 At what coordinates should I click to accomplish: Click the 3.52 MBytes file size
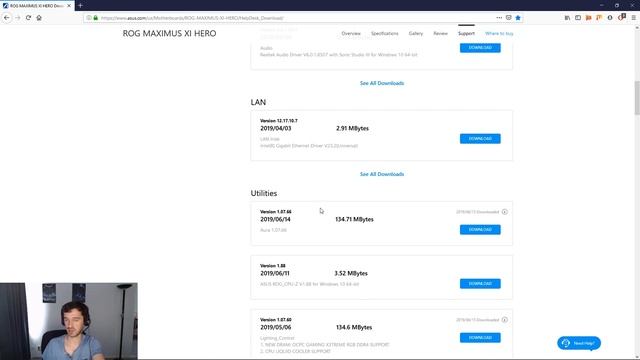pyautogui.click(x=351, y=273)
